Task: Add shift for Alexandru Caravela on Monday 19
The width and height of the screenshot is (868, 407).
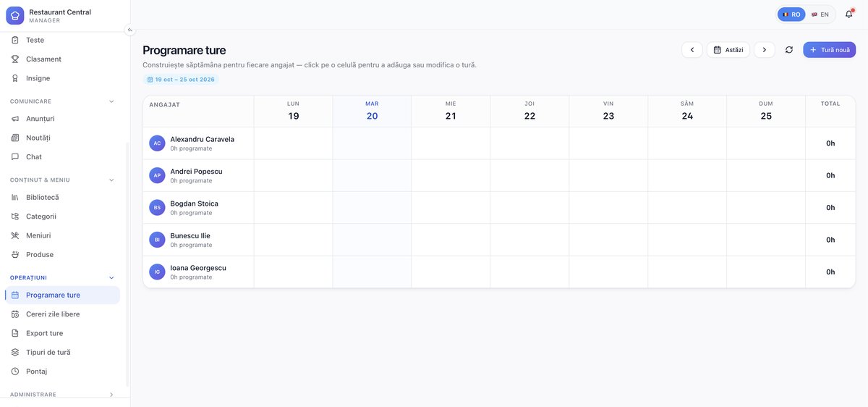Action: [x=293, y=143]
